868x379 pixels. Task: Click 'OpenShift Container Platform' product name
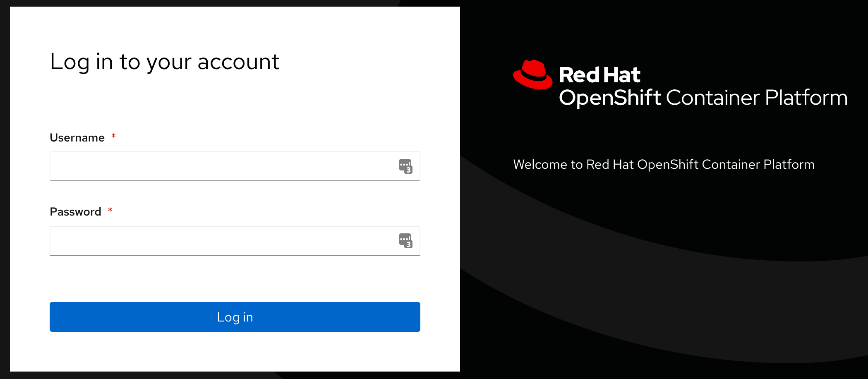click(703, 98)
